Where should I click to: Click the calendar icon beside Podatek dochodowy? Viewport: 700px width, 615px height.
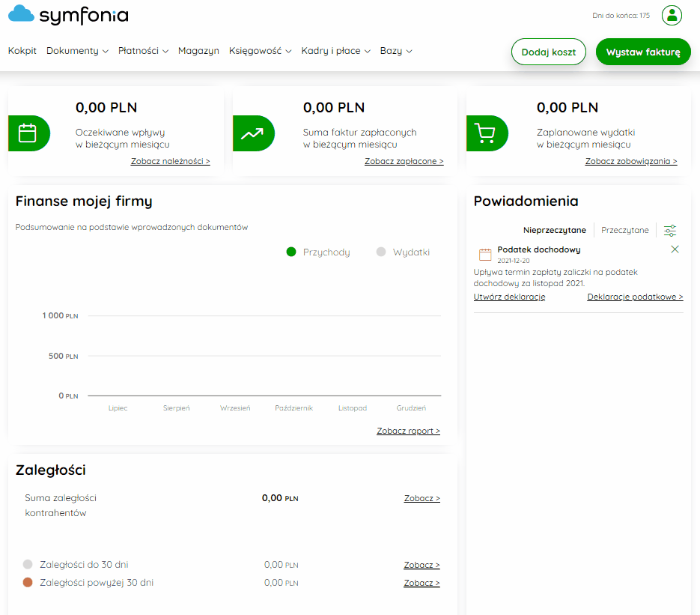point(485,254)
